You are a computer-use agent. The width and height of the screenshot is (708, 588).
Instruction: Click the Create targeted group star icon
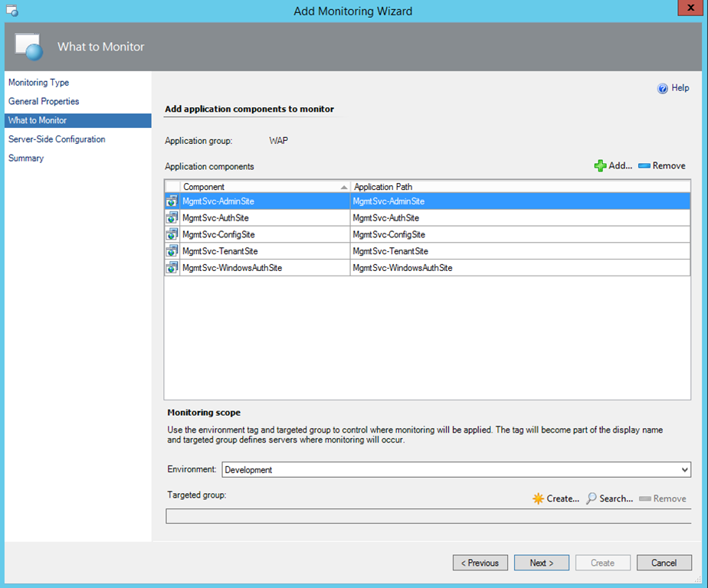539,498
